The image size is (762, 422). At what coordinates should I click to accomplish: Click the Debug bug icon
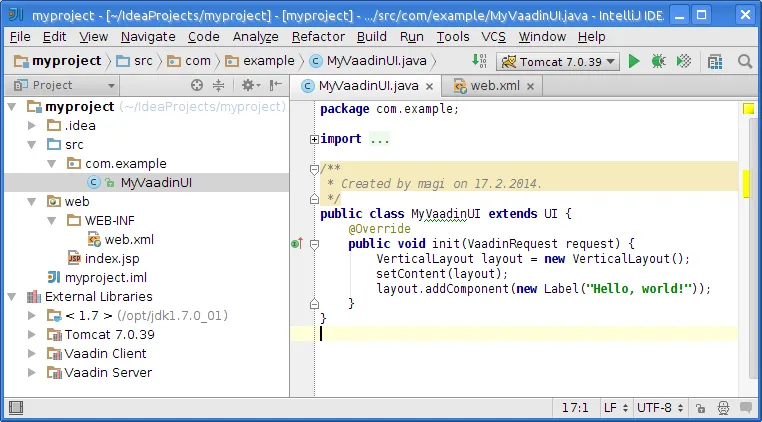tap(658, 61)
